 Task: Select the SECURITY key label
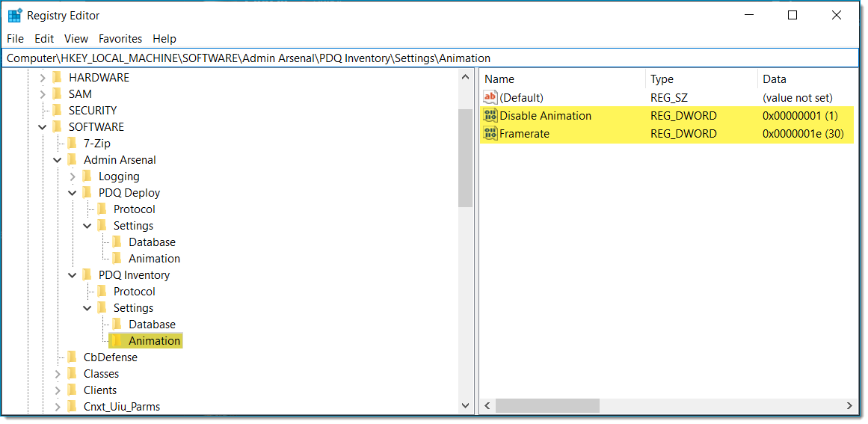(93, 111)
